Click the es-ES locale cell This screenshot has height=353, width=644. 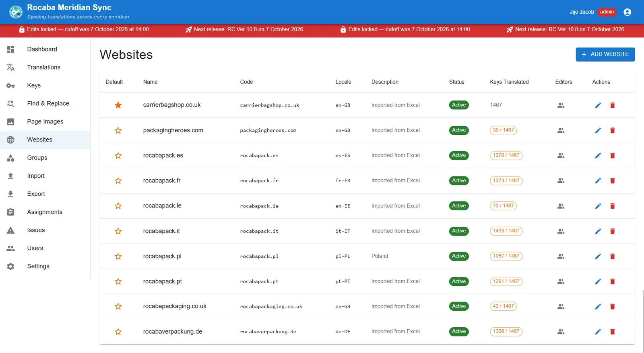343,156
